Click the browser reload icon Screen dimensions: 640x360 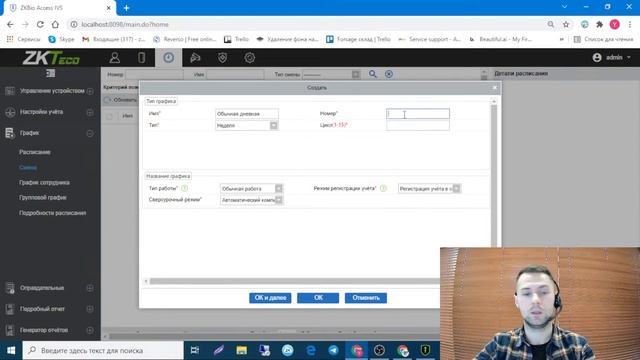coord(40,24)
